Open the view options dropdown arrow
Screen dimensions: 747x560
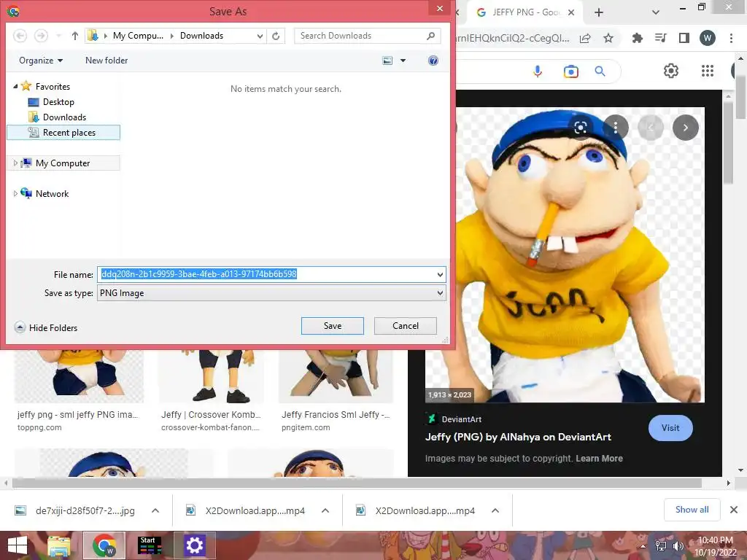click(403, 61)
